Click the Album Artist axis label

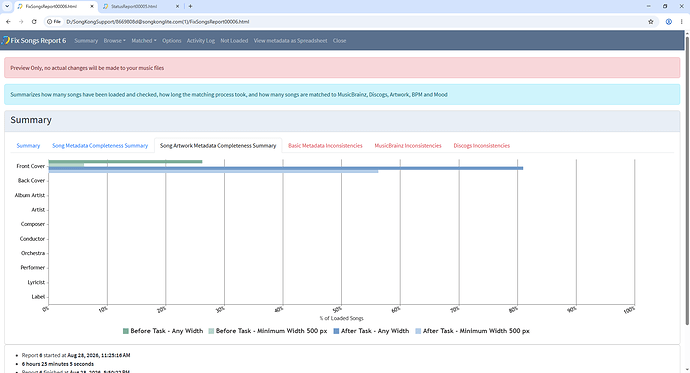coord(29,195)
